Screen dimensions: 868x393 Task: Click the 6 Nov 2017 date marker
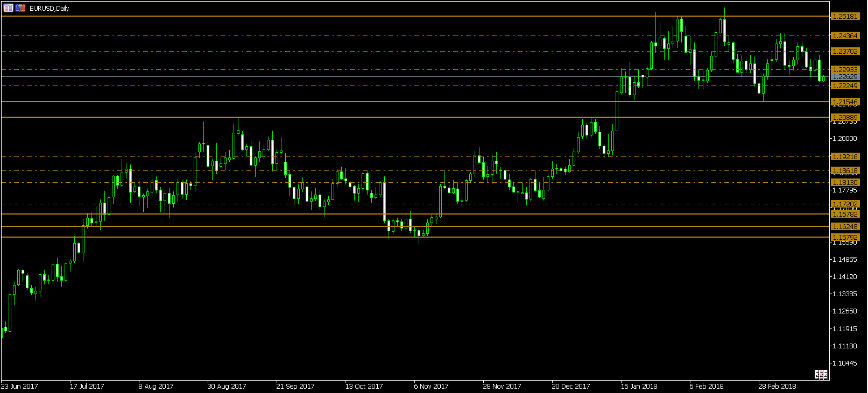(x=431, y=387)
